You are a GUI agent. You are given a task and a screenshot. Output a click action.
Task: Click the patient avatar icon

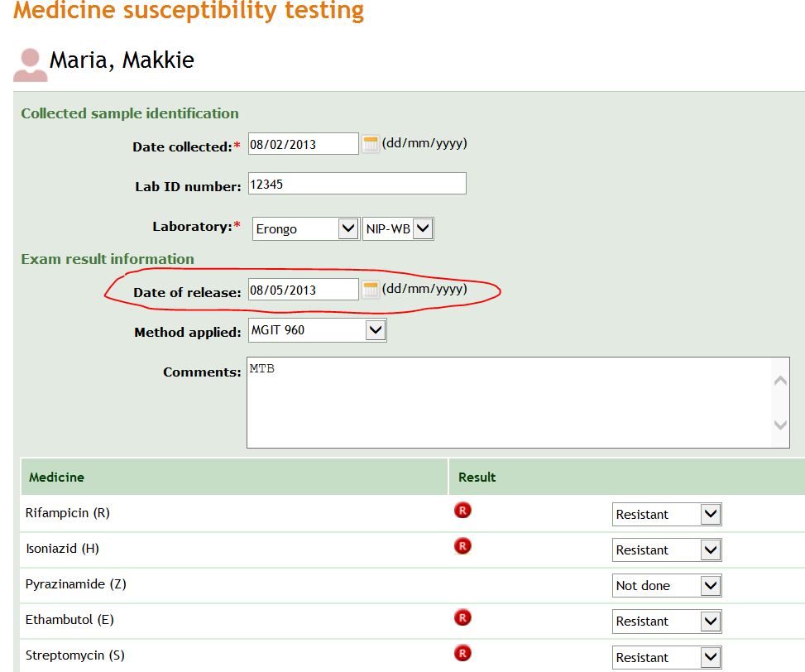[31, 65]
